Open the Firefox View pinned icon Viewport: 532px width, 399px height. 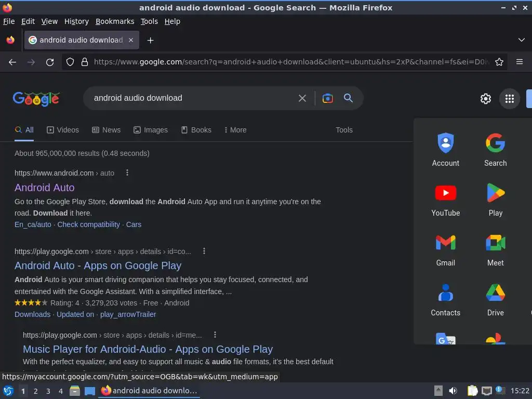10,40
